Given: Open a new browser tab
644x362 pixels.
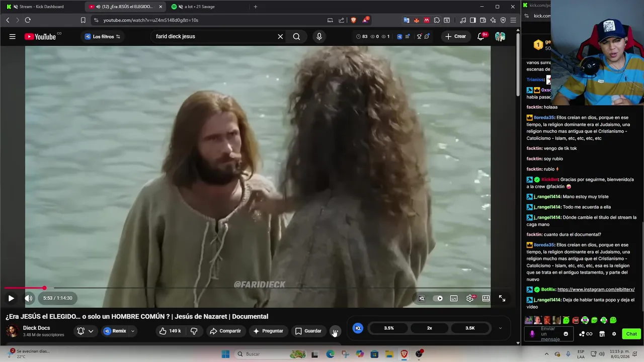Looking at the screenshot, I should (256, 7).
